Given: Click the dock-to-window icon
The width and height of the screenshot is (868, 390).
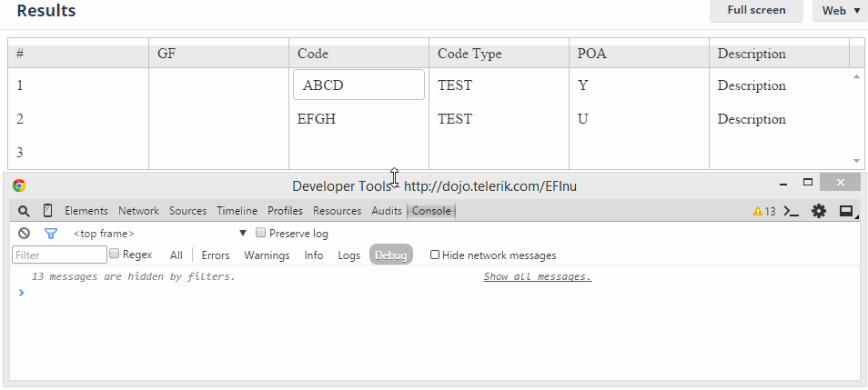Looking at the screenshot, I should 846,211.
